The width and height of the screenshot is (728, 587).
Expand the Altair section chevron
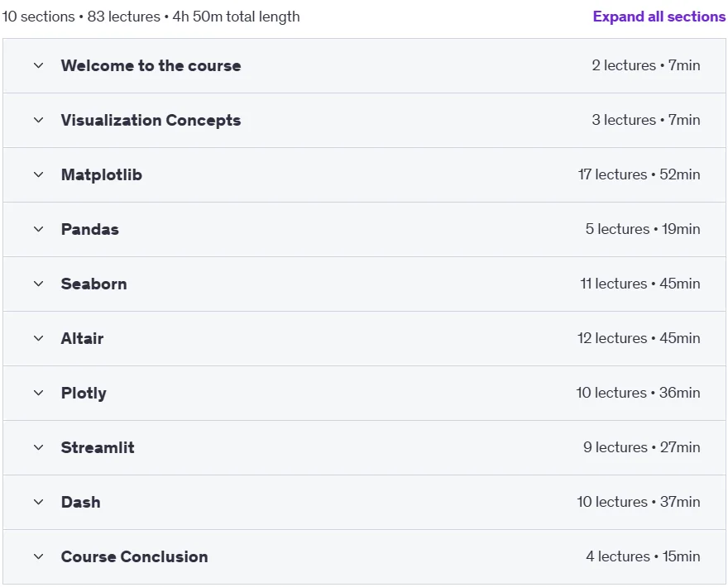39,338
